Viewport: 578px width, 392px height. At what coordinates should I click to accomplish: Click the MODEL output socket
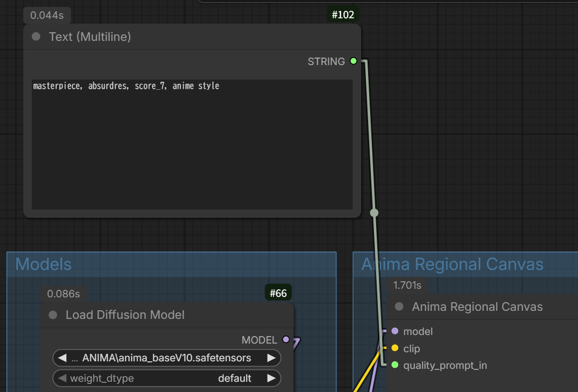pos(286,339)
